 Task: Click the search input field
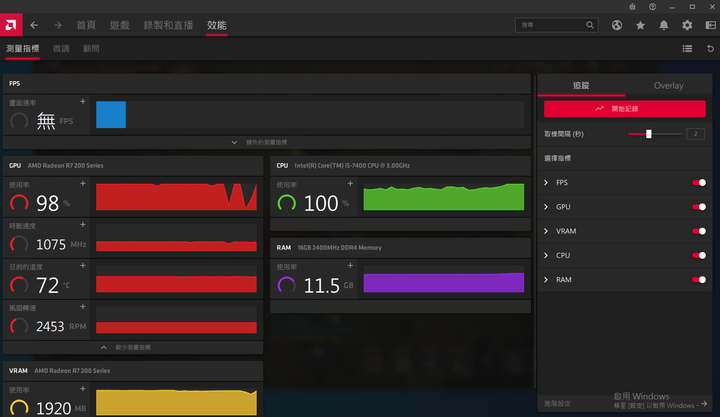(x=556, y=25)
